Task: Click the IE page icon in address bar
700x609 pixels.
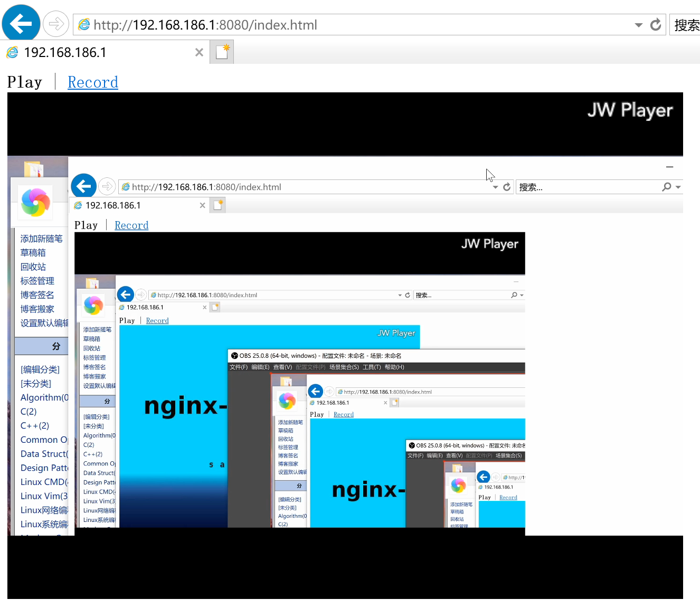Action: pos(83,25)
